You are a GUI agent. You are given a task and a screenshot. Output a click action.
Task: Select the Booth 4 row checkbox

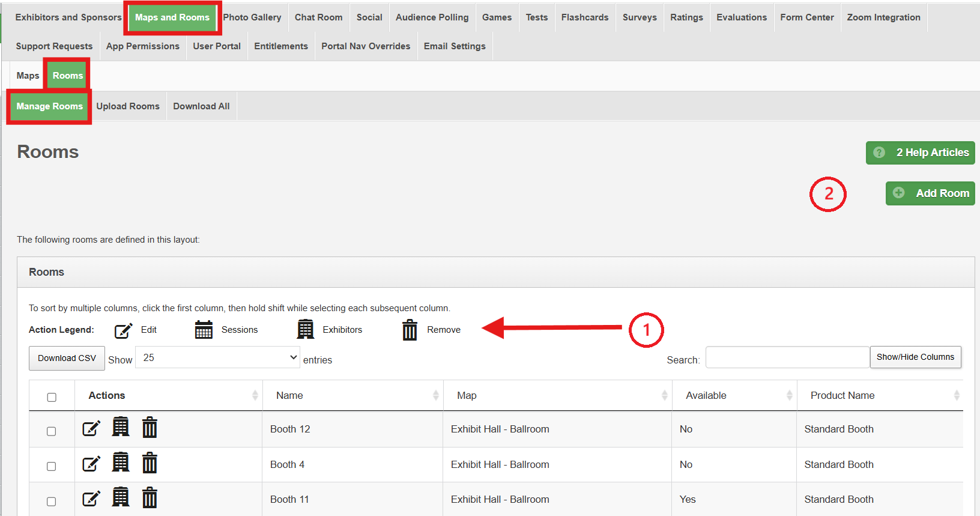52,466
